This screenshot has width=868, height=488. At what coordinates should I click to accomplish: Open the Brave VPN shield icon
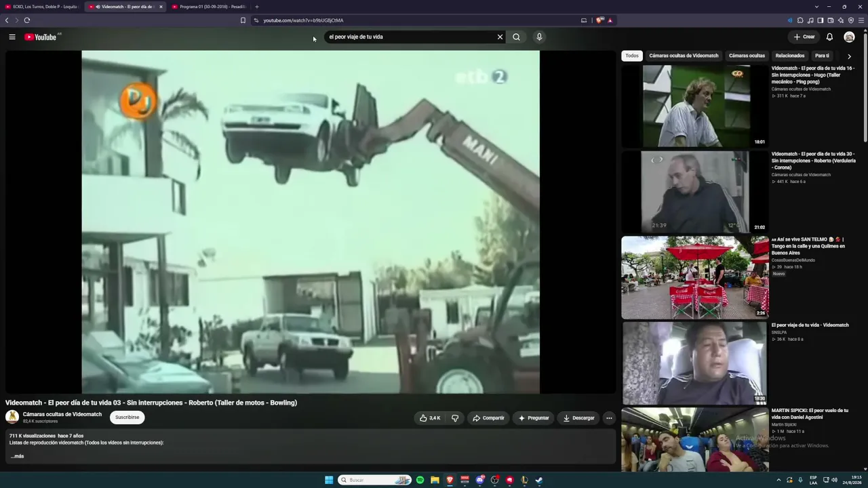(851, 20)
